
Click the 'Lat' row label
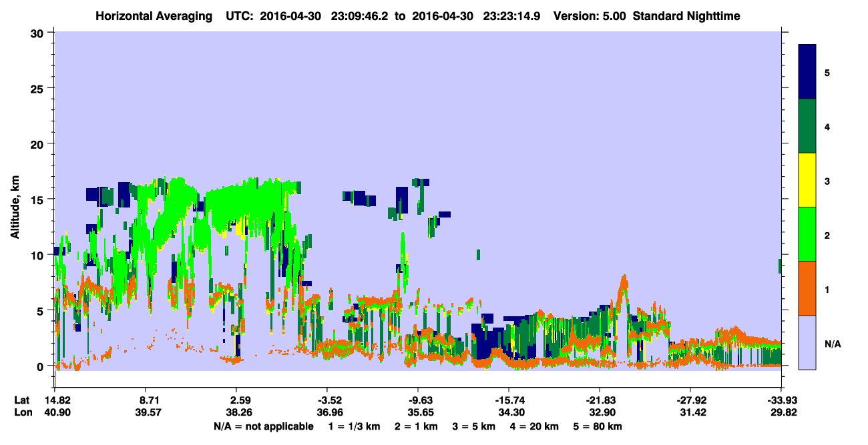pos(22,400)
